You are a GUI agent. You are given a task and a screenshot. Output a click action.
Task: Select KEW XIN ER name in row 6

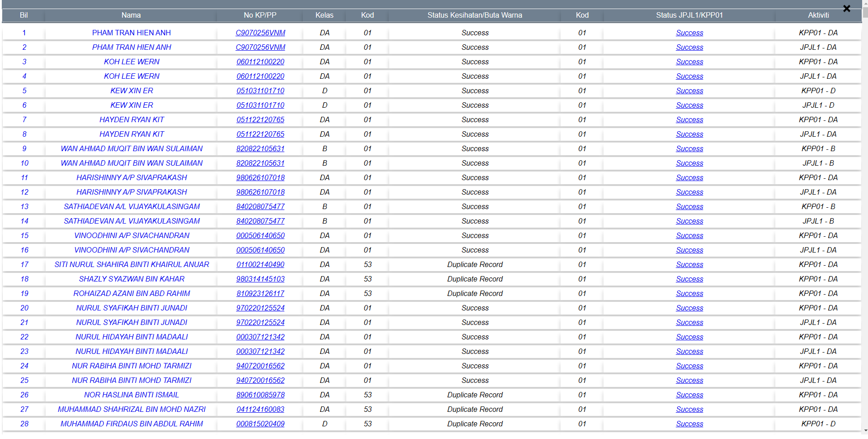click(132, 105)
